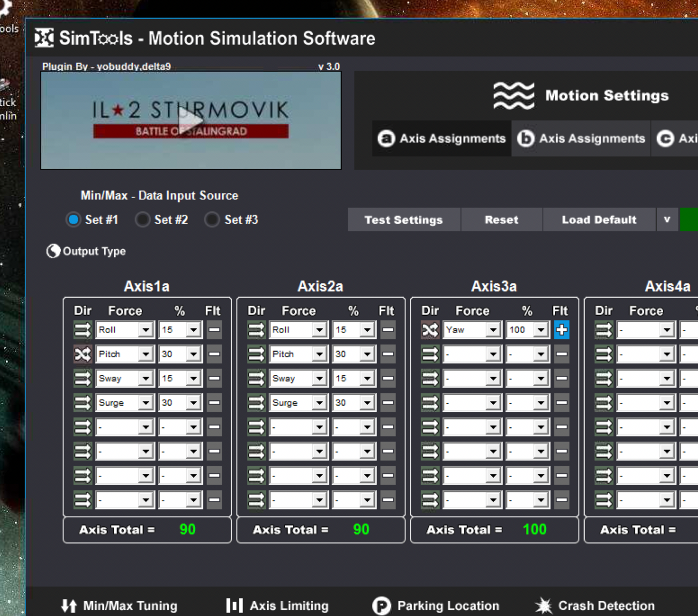Click filter minus button for Axis2a Pitch
Screen dimensions: 698x616
pyautogui.click(x=387, y=354)
